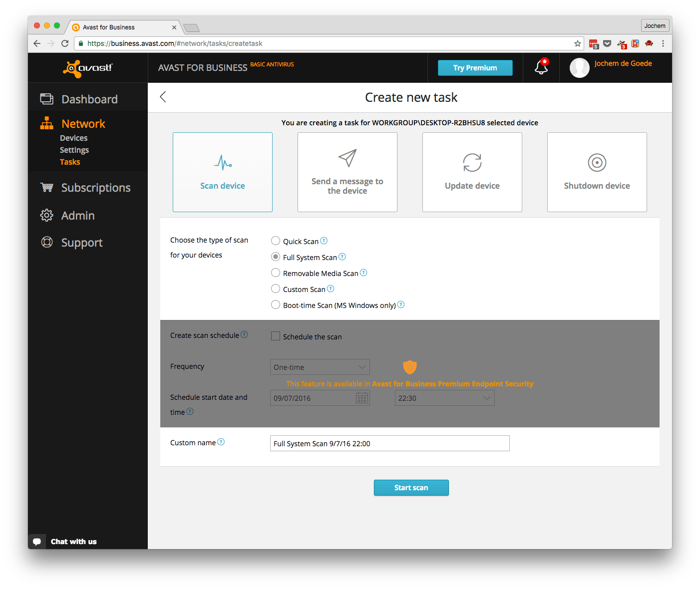Choose the Scan device task card
The image size is (700, 589).
223,172
